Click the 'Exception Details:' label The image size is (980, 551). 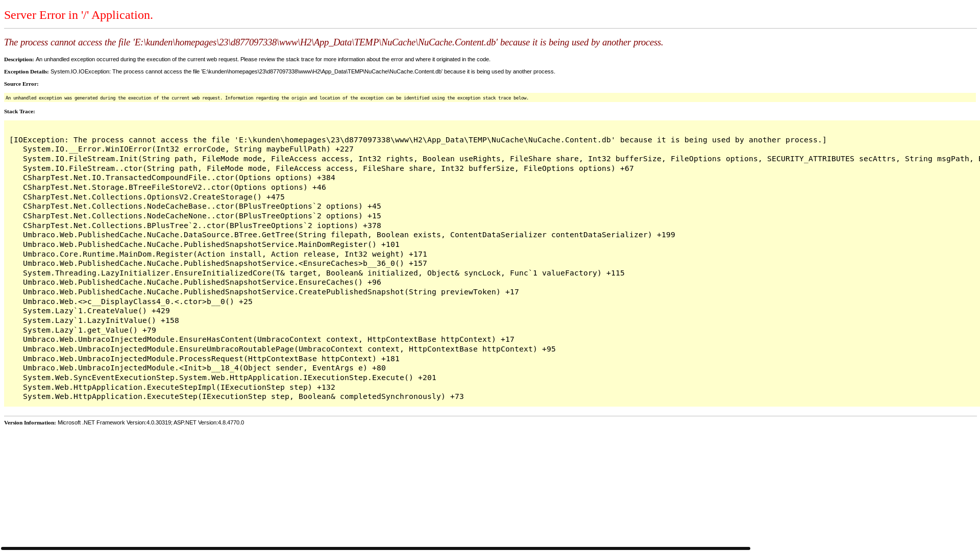(27, 72)
